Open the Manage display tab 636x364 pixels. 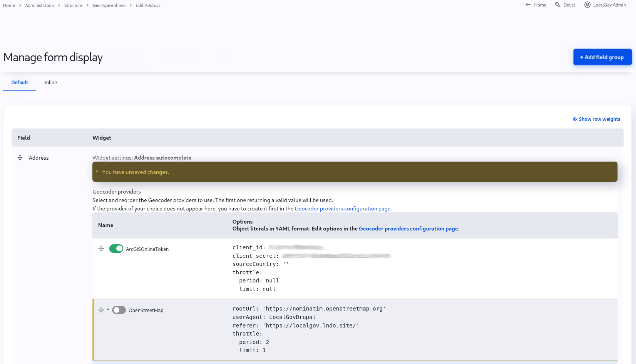[x=179, y=56]
